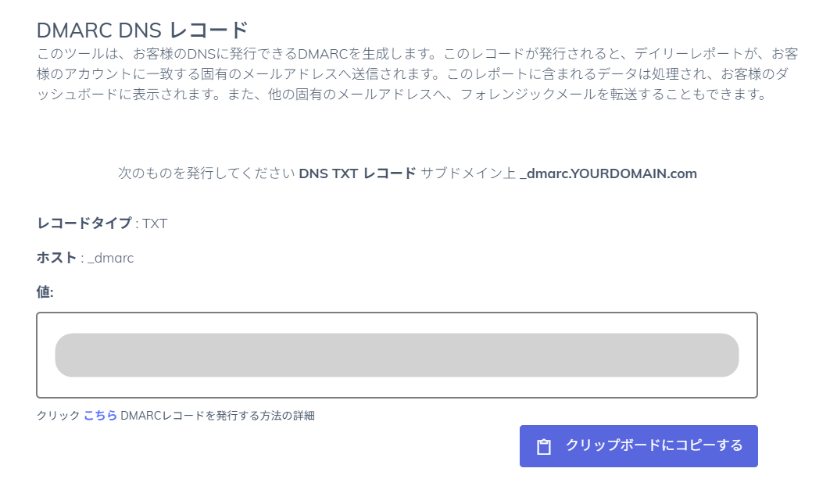Open the こちら link for DMARC details
This screenshot has width=837, height=504.
(100, 416)
